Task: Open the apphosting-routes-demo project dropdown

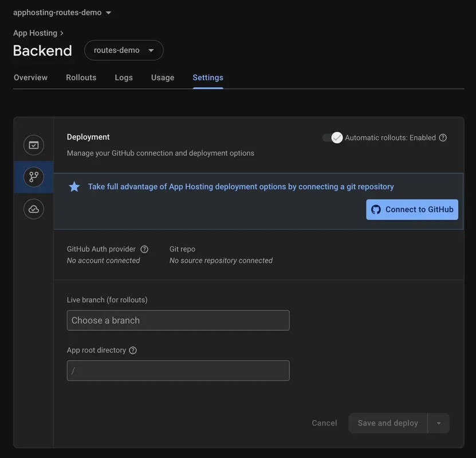Action: click(62, 13)
